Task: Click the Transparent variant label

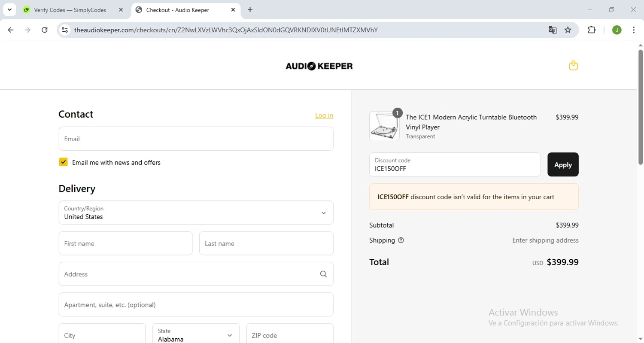Action: click(420, 137)
